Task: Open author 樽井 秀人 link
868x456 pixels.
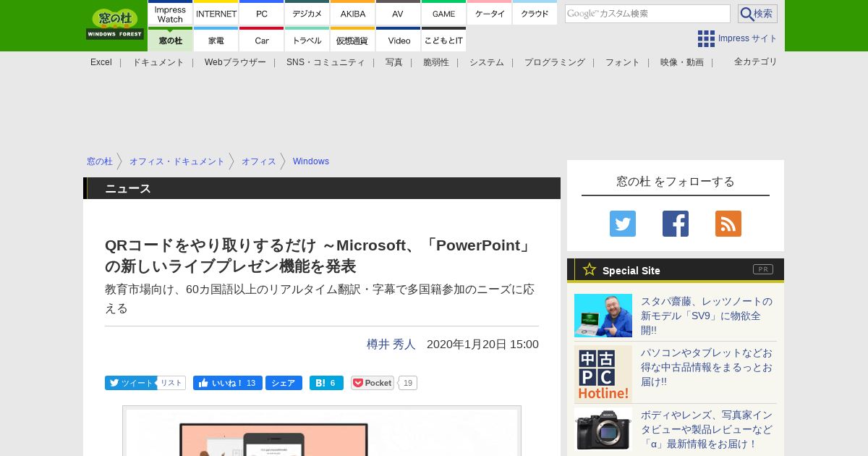Action: (x=391, y=345)
